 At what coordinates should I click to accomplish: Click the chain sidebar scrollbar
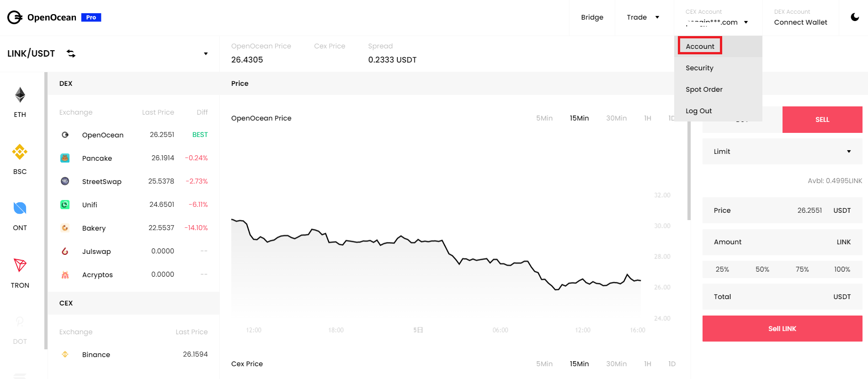point(46,211)
